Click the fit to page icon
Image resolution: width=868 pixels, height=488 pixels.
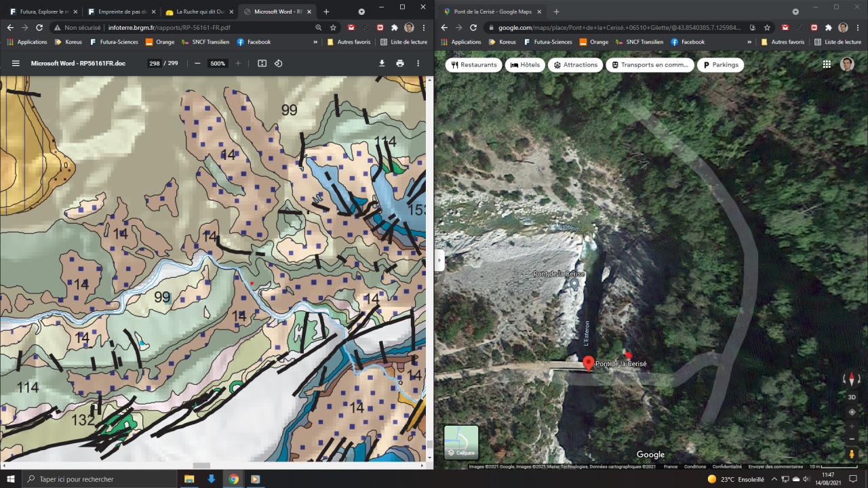click(262, 64)
